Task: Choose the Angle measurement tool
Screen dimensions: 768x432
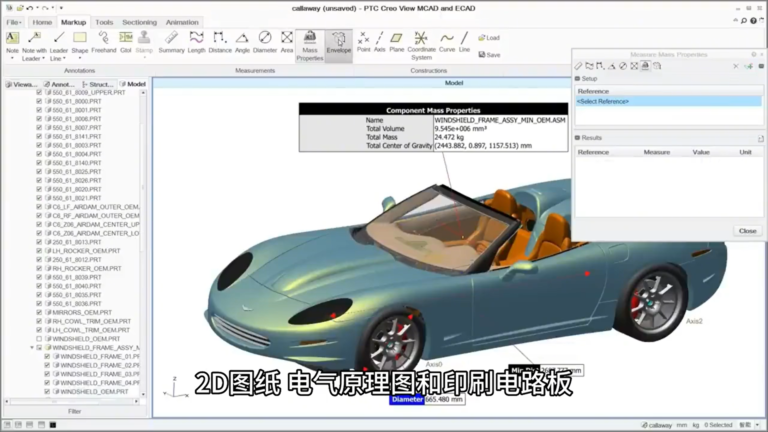Action: pos(242,42)
